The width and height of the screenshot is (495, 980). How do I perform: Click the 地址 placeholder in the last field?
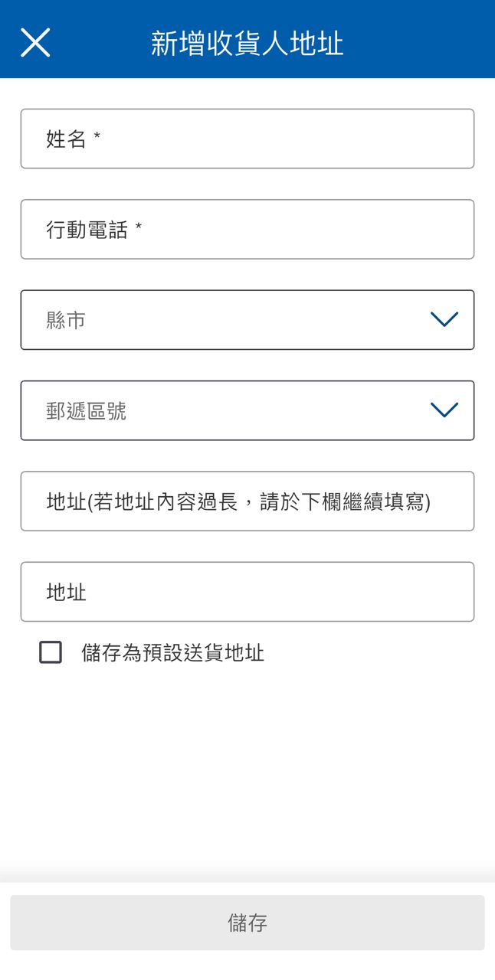(66, 593)
